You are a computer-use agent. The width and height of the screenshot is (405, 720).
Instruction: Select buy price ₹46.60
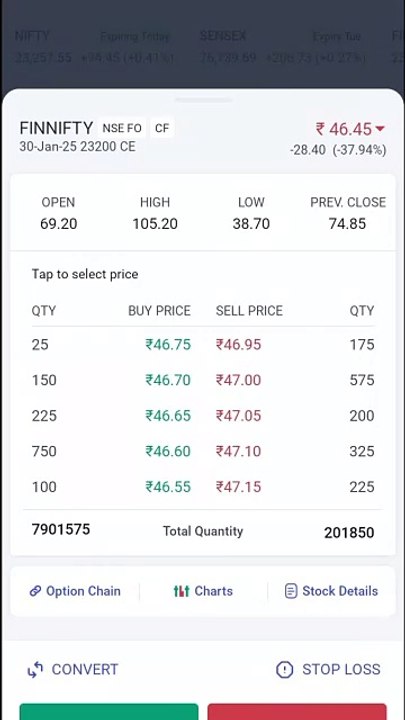168,451
